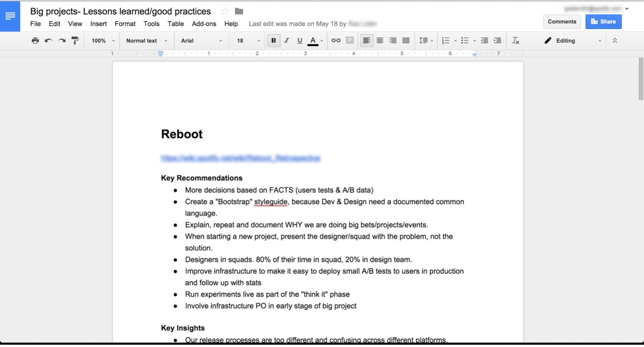Open the View menu
The width and height of the screenshot is (644, 347).
point(75,24)
